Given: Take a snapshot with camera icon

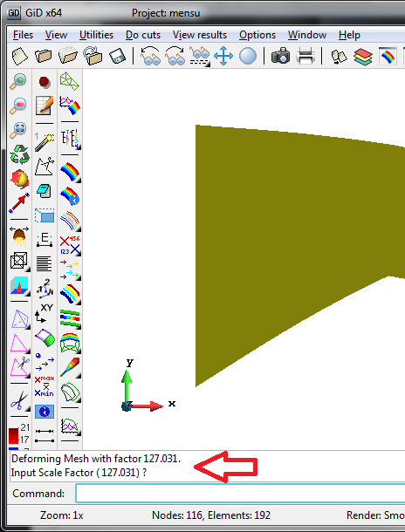Looking at the screenshot, I should coord(280,56).
